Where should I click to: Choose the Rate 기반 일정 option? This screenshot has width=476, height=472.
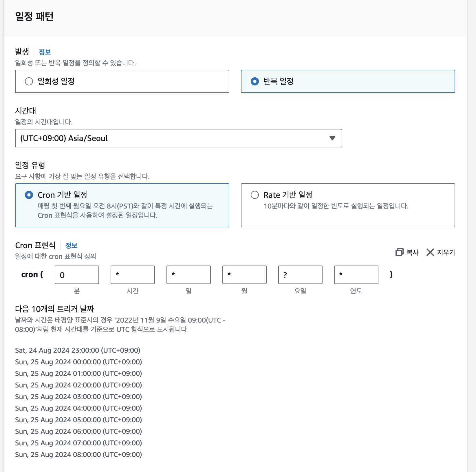(255, 195)
